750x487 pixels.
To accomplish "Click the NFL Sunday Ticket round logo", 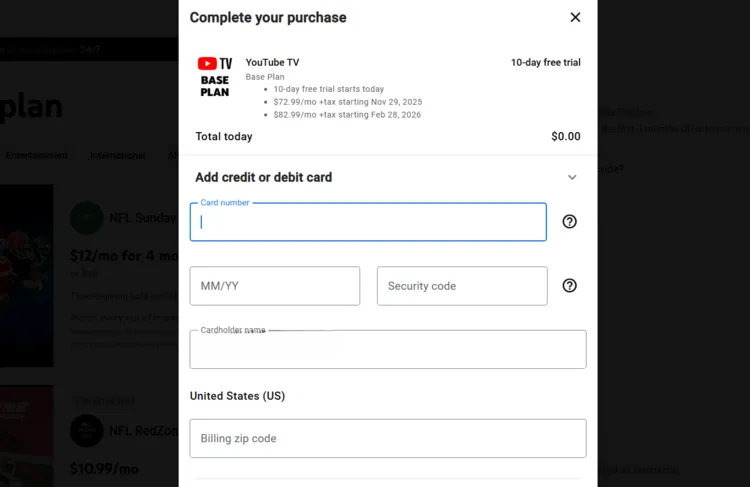I will (87, 217).
